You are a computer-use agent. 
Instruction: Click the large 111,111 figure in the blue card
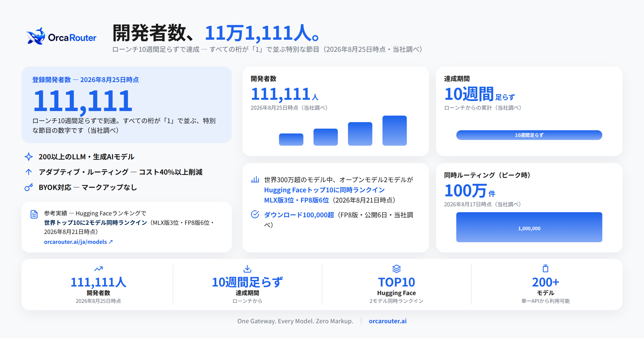83,101
